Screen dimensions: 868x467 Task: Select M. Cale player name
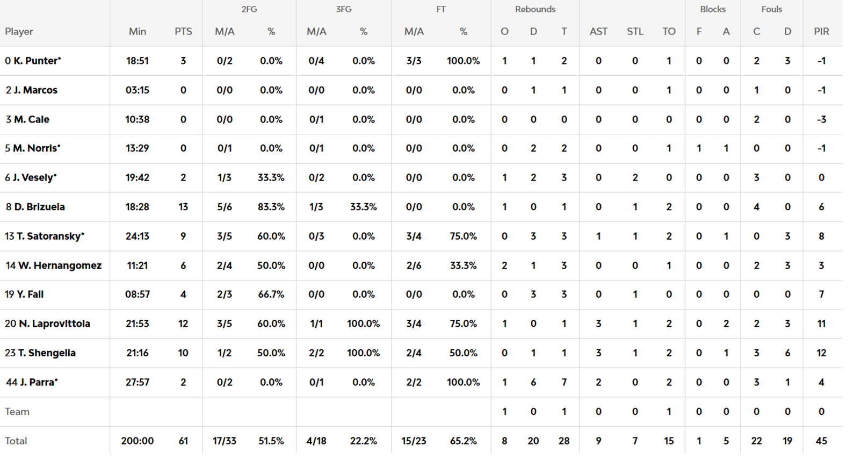tap(32, 119)
